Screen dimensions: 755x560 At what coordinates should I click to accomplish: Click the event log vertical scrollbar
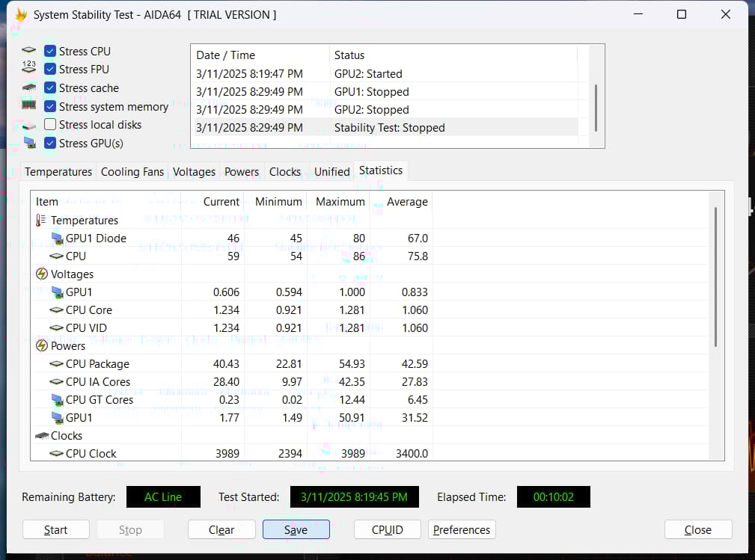point(596,107)
